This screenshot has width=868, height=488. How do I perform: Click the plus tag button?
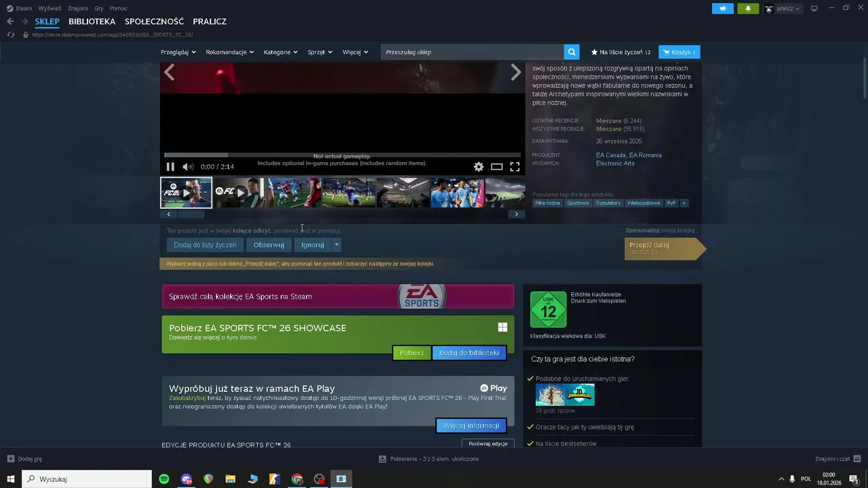click(x=684, y=203)
